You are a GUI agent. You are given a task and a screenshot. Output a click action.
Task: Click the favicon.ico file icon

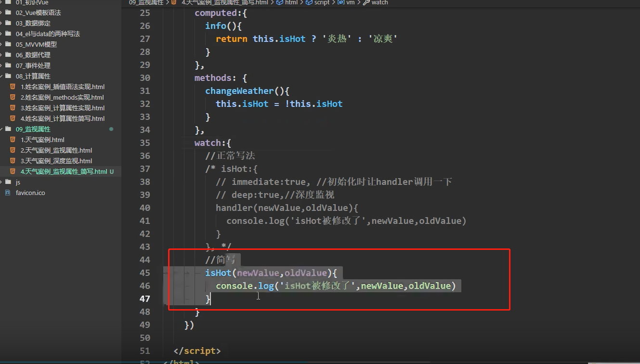point(8,193)
